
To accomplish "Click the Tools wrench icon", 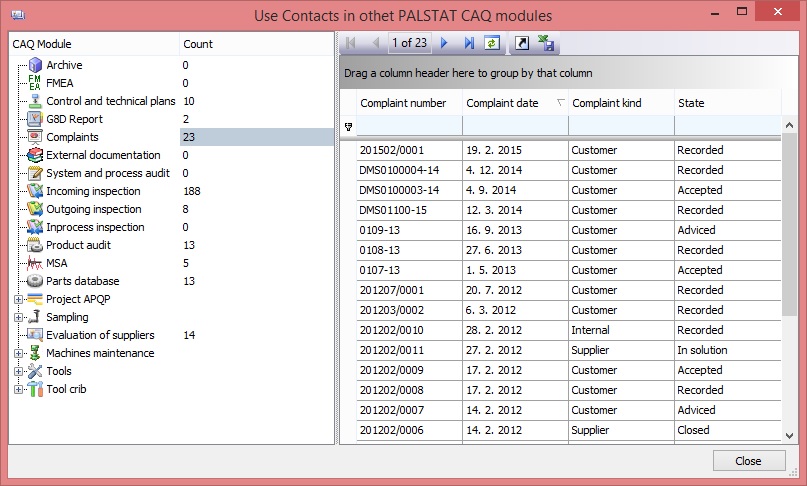I will (35, 371).
